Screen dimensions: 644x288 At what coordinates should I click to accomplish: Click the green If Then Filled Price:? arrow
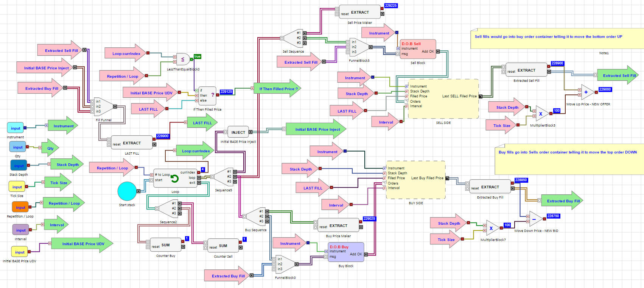coord(277,89)
